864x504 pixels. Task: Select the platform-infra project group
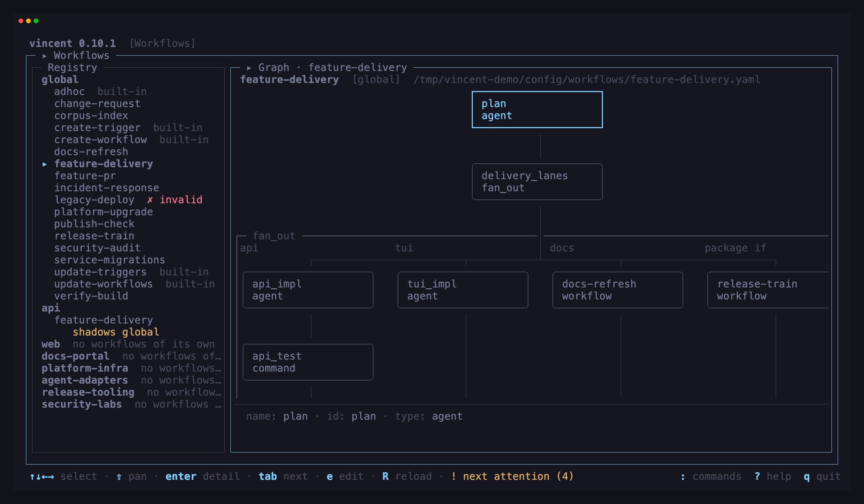85,368
